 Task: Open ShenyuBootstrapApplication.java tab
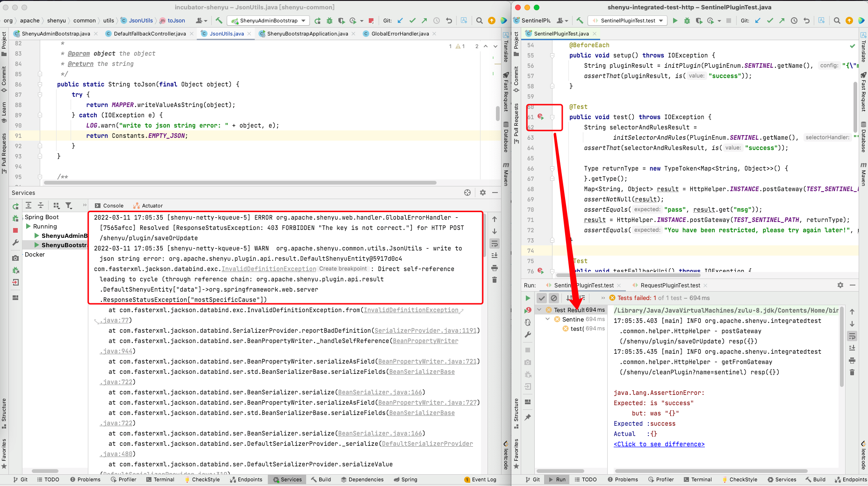point(307,34)
